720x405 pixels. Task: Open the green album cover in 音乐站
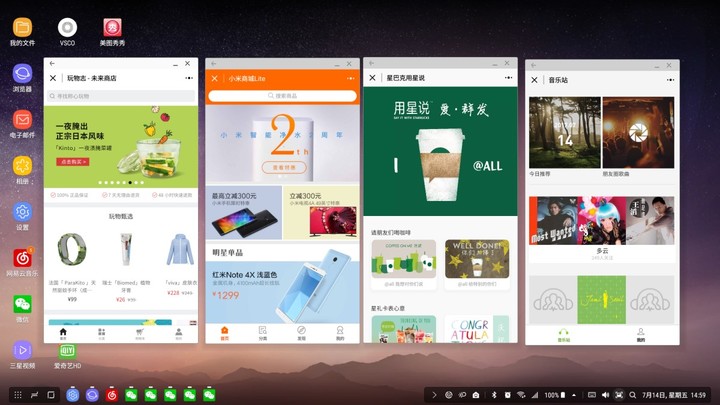602,300
